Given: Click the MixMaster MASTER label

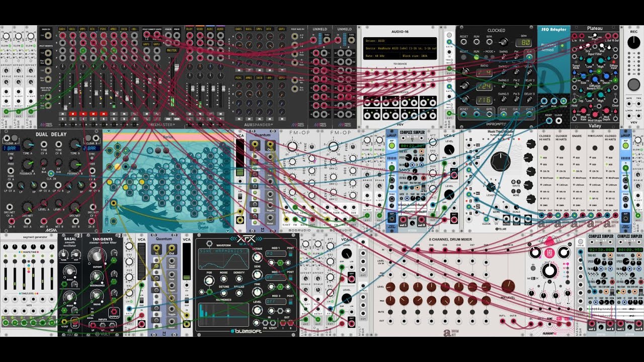Looking at the screenshot, I should [x=172, y=50].
